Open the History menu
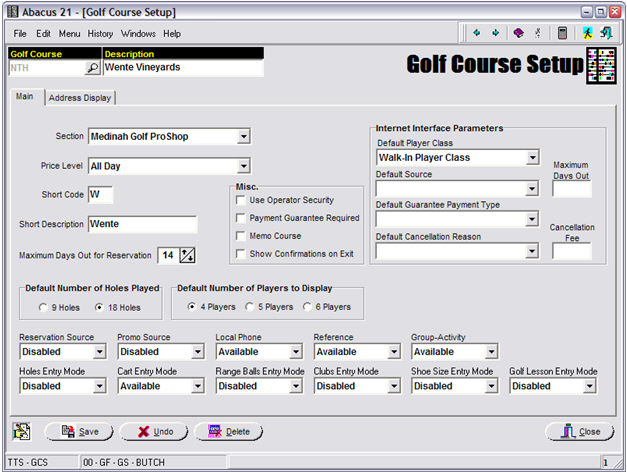Screen dimensions: 627x472 [x=100, y=33]
